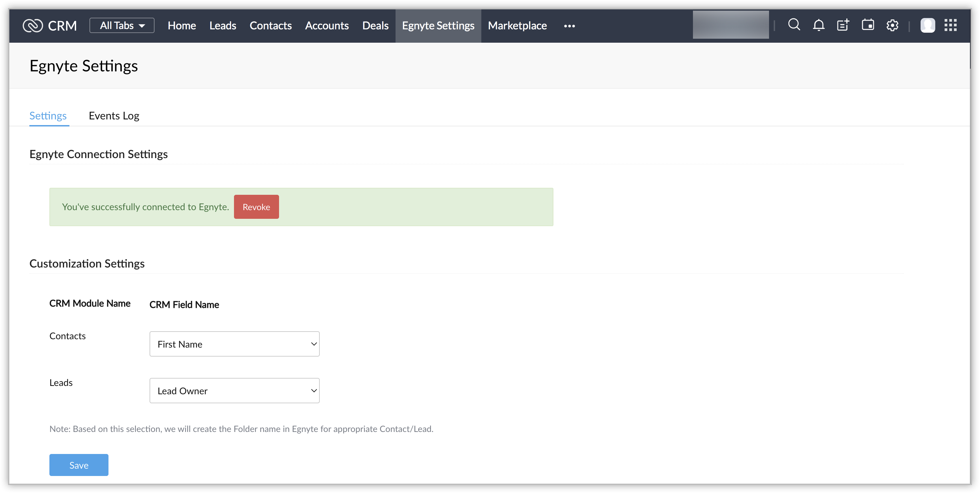
Task: Open the Accounts module tab
Action: (x=327, y=25)
